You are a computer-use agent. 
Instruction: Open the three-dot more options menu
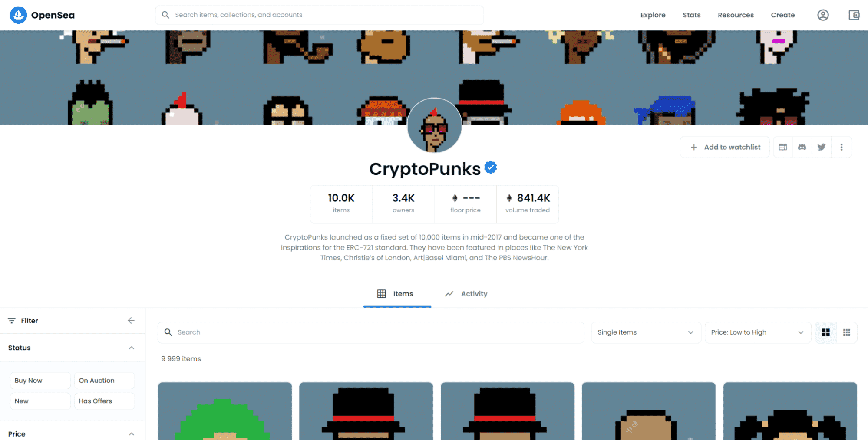click(x=842, y=147)
